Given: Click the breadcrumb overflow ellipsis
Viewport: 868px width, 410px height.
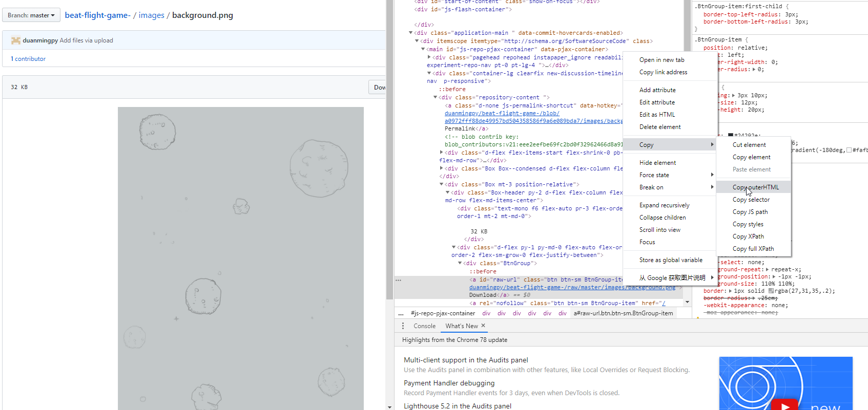Looking at the screenshot, I should click(401, 313).
